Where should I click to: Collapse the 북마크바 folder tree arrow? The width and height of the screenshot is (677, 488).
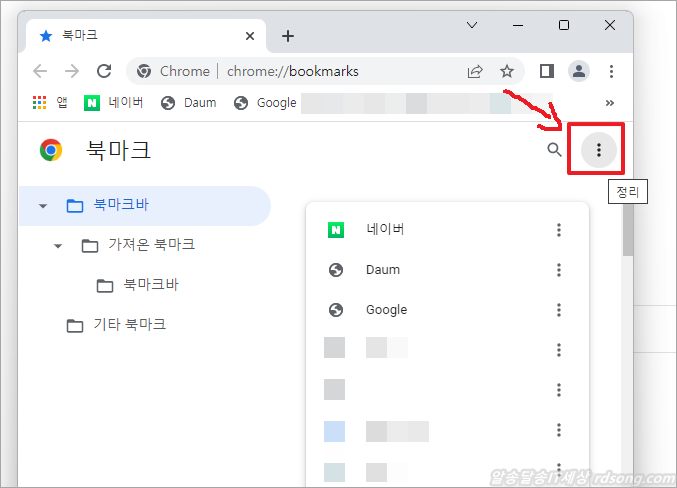(43, 206)
